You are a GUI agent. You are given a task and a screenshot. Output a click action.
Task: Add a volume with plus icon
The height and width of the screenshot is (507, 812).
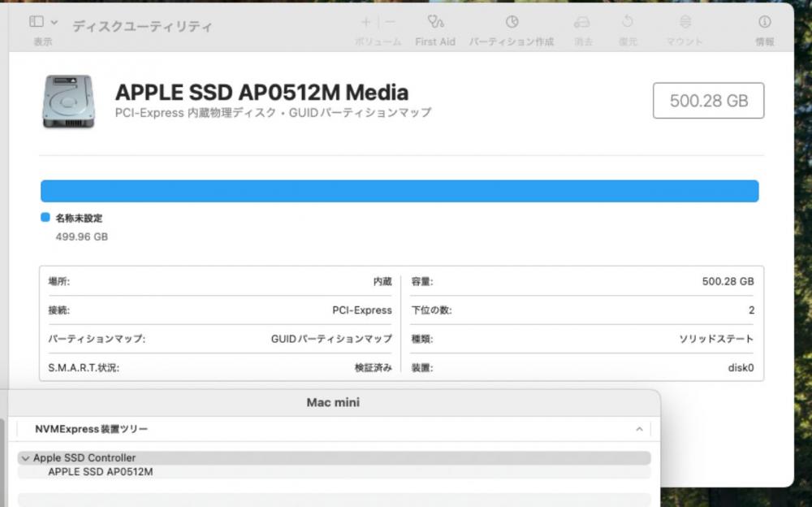point(365,22)
